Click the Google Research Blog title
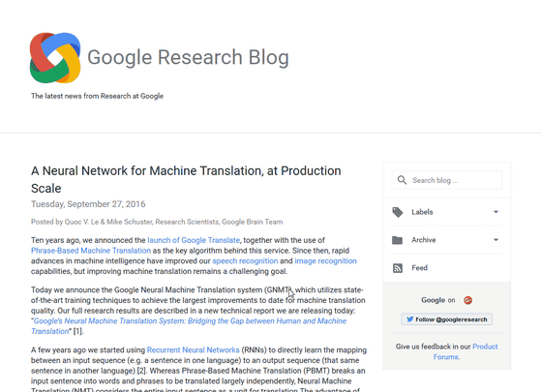The width and height of the screenshot is (542, 392). (x=188, y=57)
